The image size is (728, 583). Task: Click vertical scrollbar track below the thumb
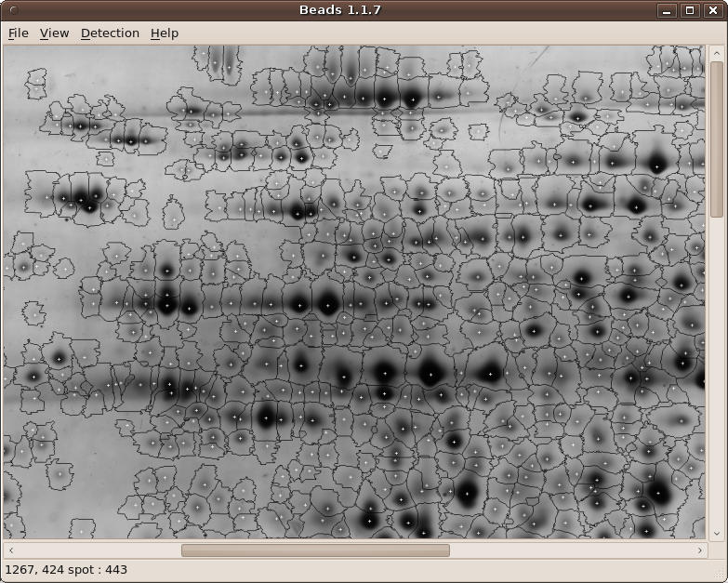click(716, 372)
